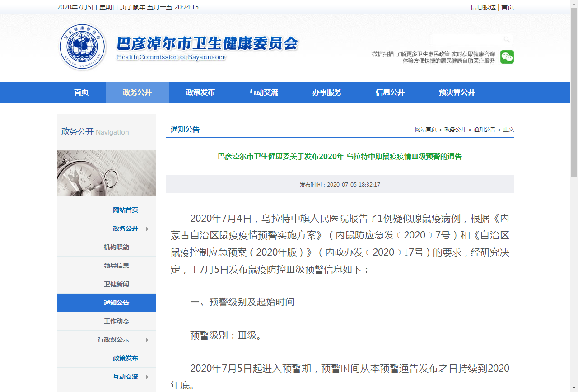The image size is (578, 392).
Task: Select highlighted 通知公告 sidebar item
Action: 107,303
